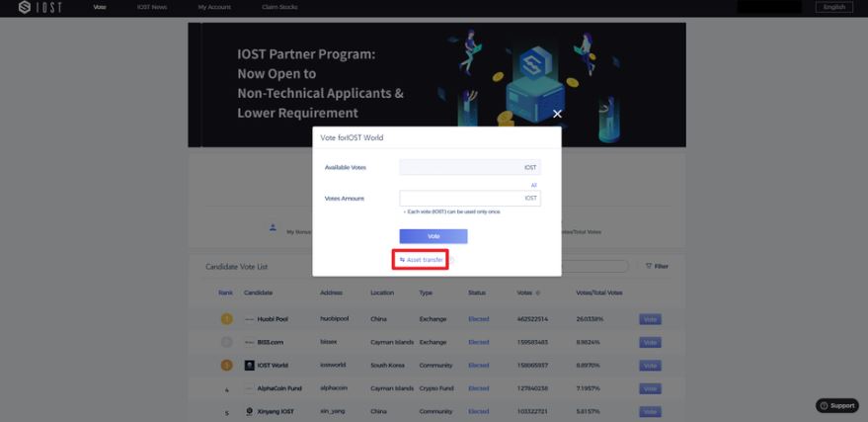Click the My Bonus user icon

pyautogui.click(x=273, y=227)
